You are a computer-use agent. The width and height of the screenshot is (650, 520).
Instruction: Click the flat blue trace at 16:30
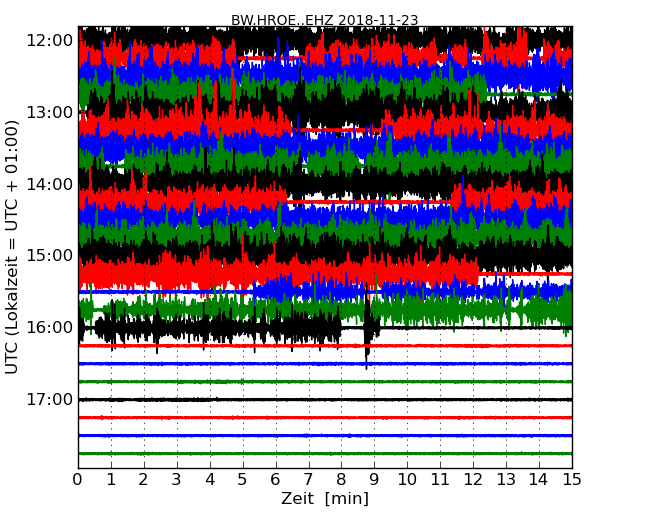point(325,364)
